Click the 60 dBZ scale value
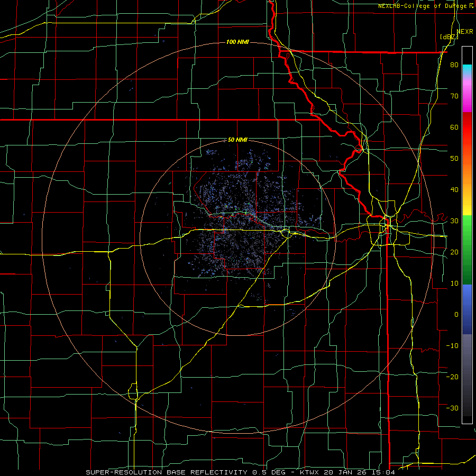 pos(454,127)
